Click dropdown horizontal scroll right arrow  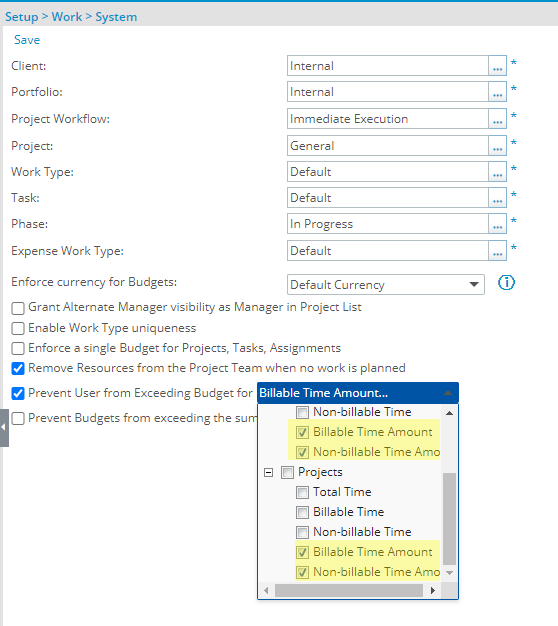[433, 590]
